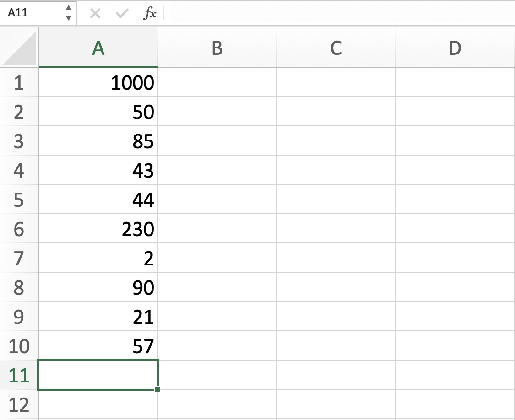Screen dimensions: 515x420
Task: Click cell containing 85
Action: tap(98, 140)
